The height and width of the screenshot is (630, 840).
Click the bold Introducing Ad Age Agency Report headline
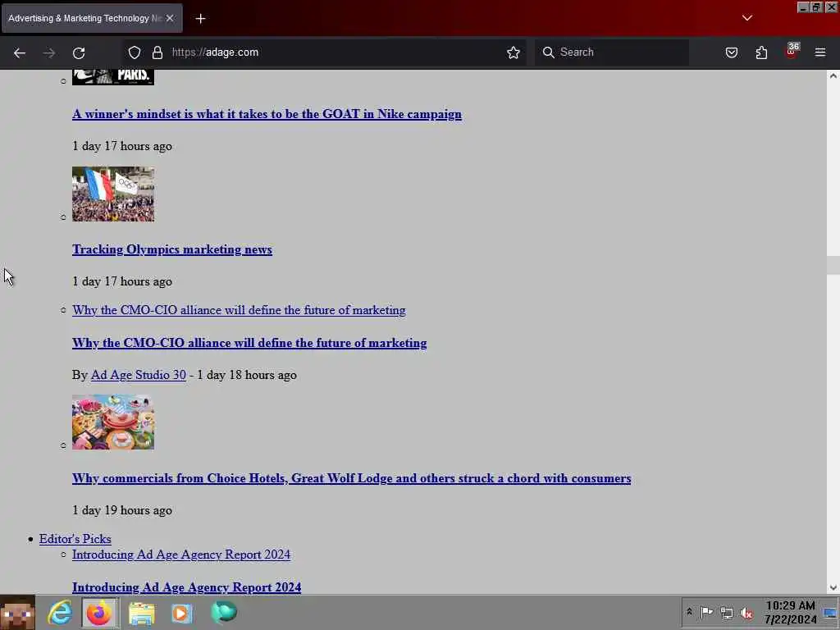click(x=186, y=587)
